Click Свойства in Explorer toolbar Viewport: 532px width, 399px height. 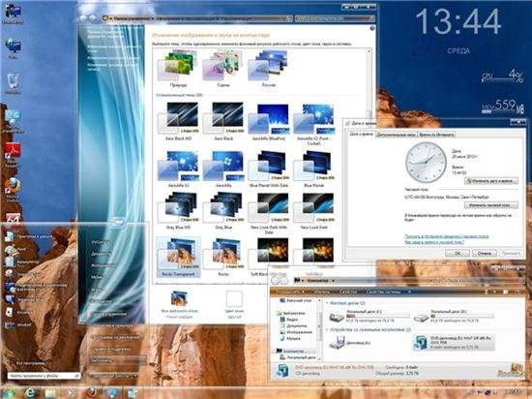click(348, 292)
